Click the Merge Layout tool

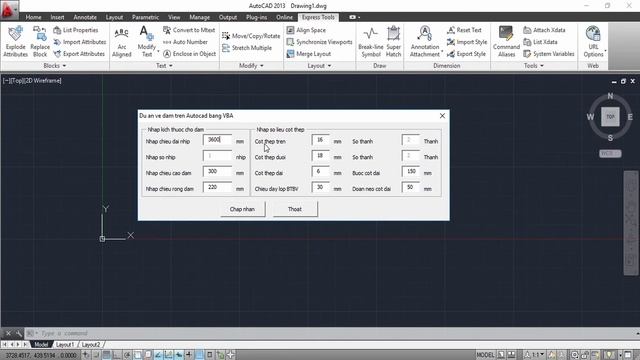[309, 53]
